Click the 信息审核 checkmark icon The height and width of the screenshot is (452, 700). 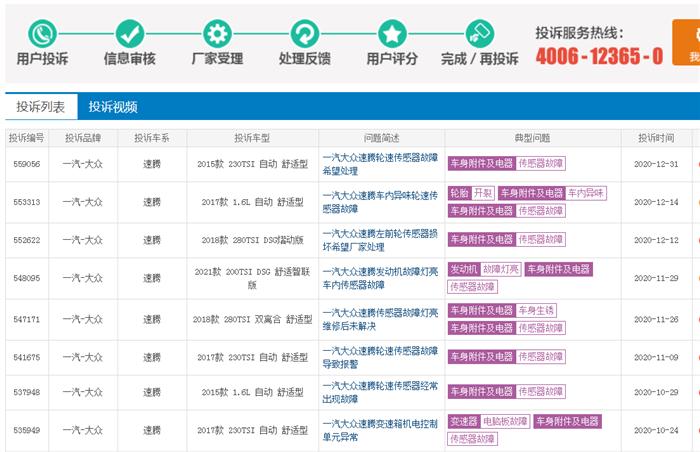pos(129,33)
